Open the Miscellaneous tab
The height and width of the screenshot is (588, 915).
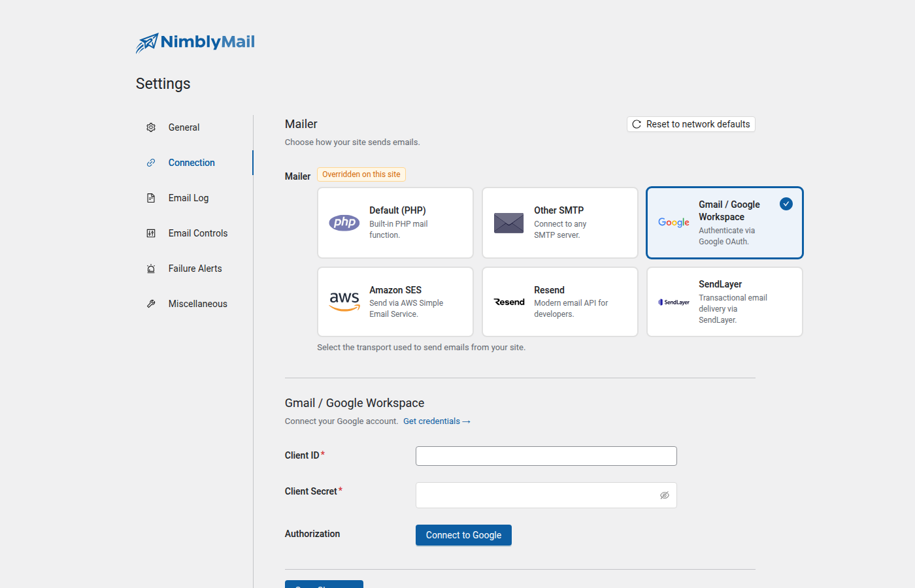(x=194, y=304)
